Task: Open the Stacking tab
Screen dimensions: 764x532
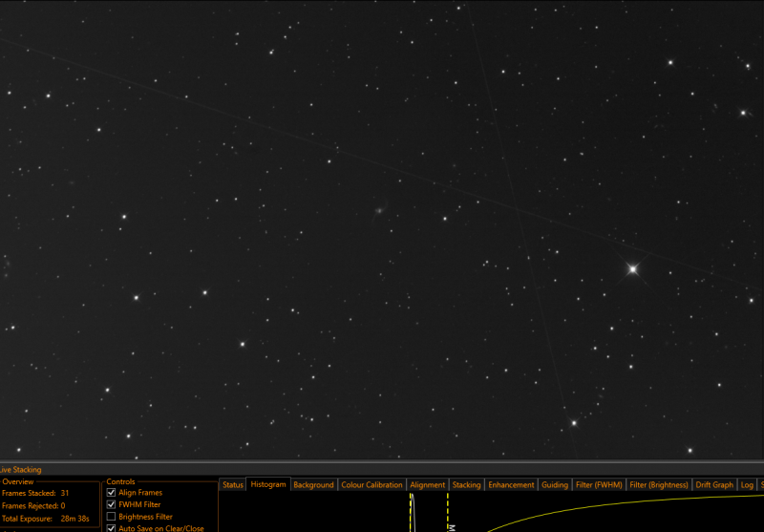Action: [x=466, y=485]
